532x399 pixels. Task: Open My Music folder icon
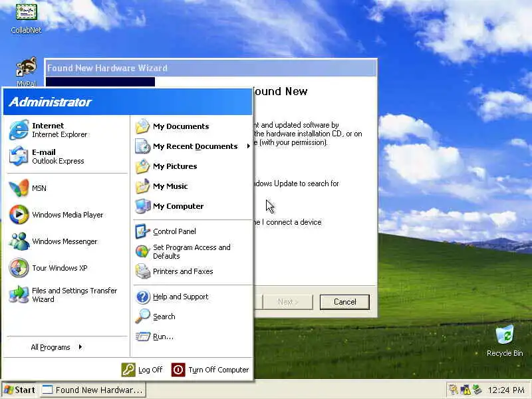click(x=142, y=186)
